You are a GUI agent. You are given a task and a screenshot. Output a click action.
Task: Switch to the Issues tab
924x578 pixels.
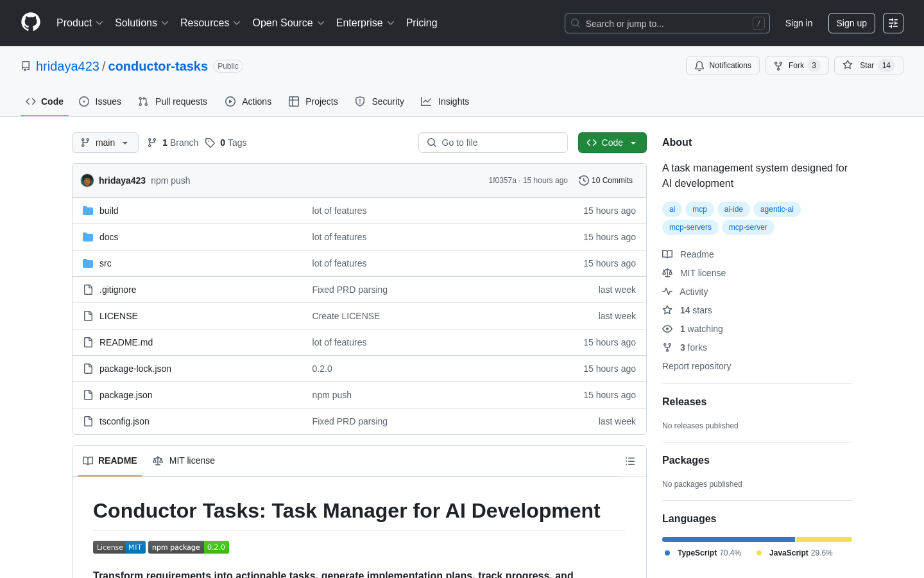(x=100, y=101)
